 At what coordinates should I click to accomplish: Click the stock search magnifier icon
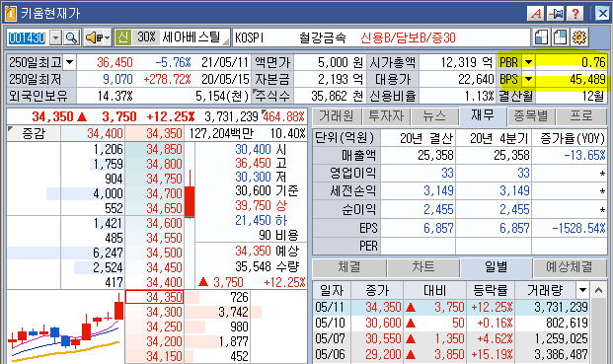[x=71, y=37]
